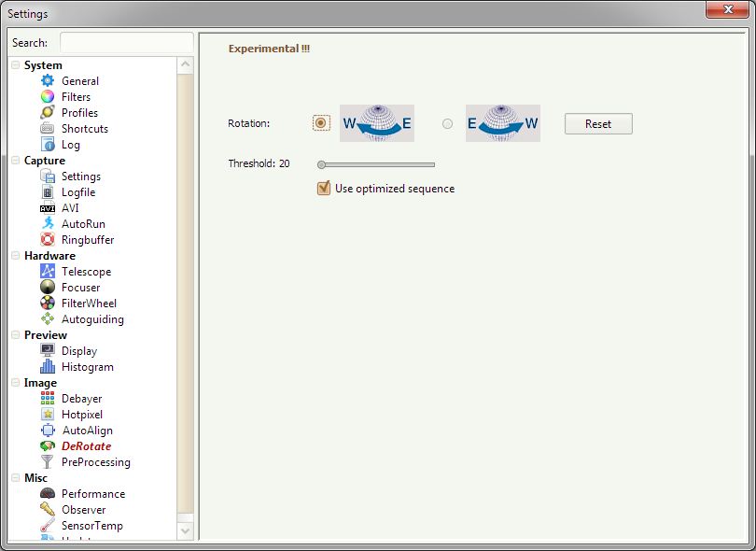Close the Settings window

tap(728, 9)
